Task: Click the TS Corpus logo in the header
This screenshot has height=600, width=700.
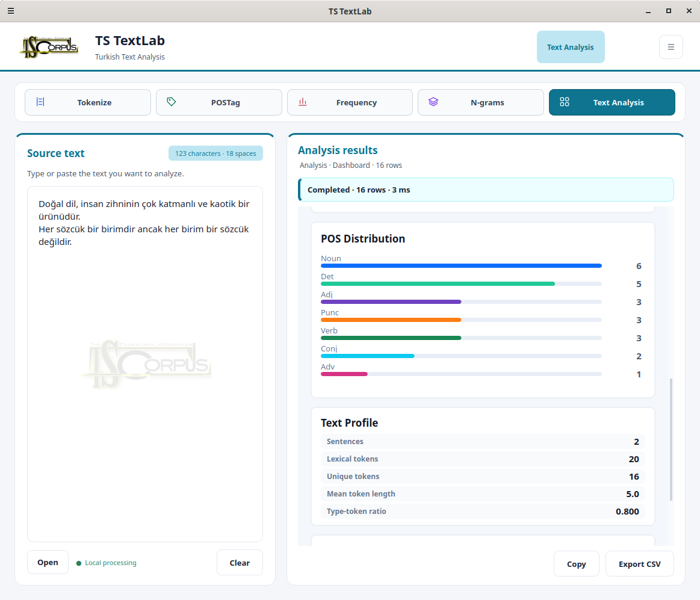Action: (x=49, y=47)
